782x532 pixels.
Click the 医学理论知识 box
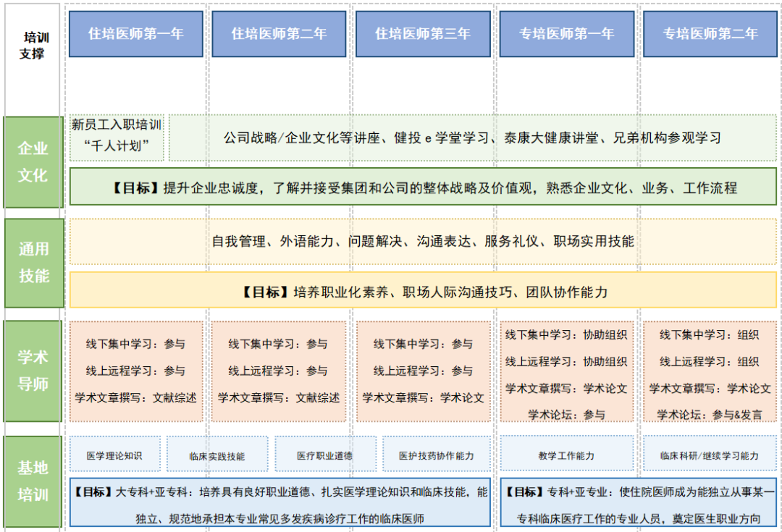114,455
